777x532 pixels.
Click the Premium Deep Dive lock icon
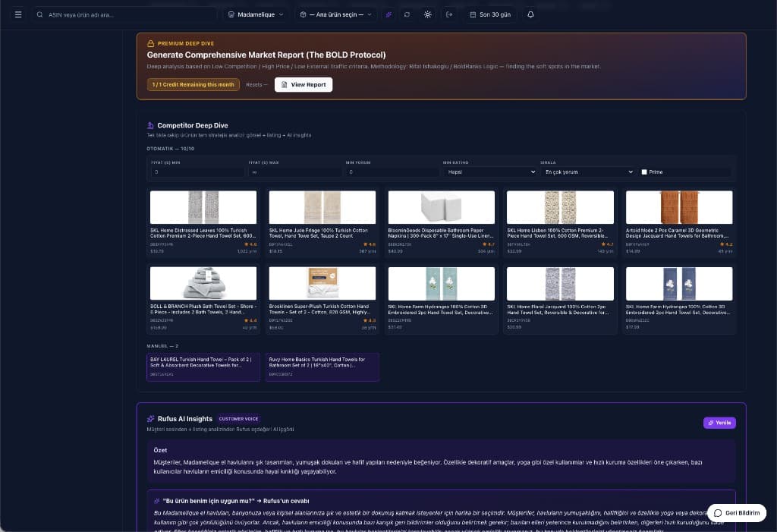coord(151,43)
